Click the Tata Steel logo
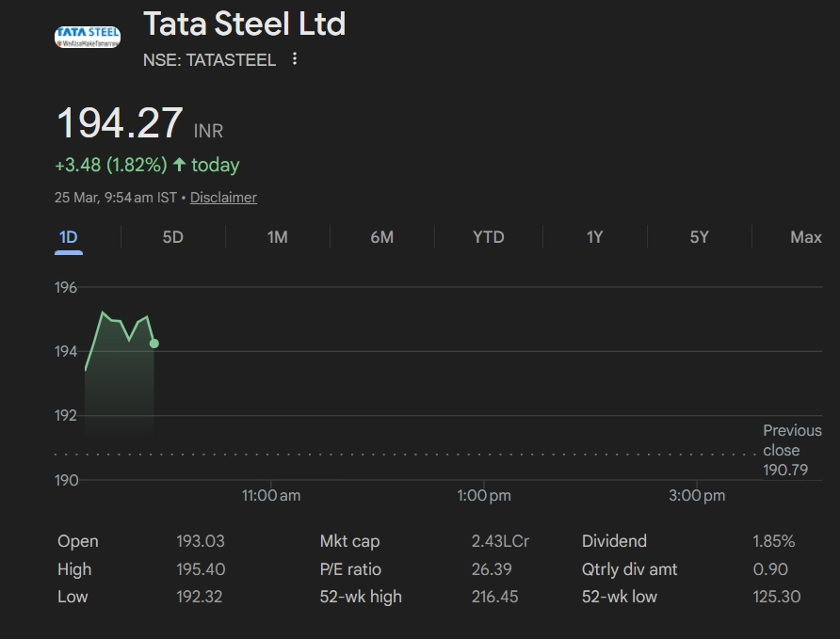This screenshot has height=639, width=840. [88, 37]
